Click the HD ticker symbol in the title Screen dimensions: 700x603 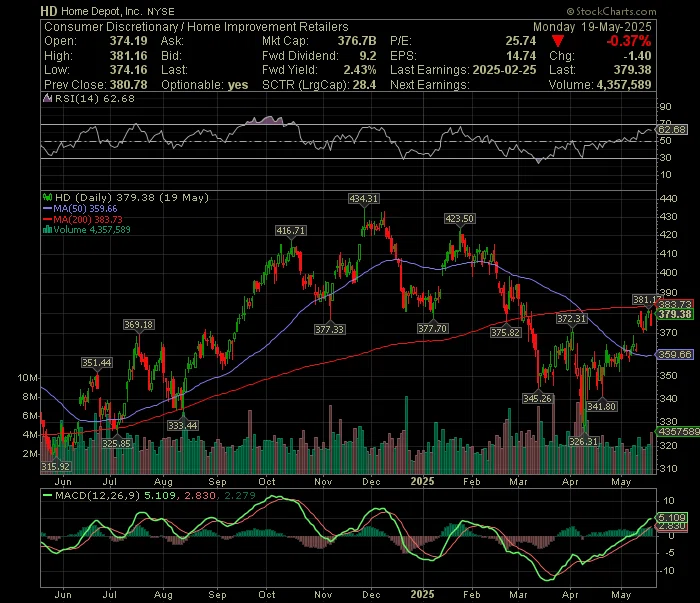(x=49, y=11)
